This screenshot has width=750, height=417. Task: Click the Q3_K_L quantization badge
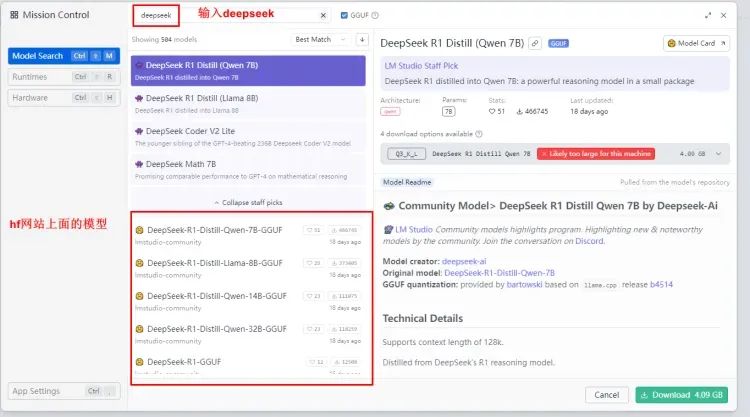coord(407,154)
